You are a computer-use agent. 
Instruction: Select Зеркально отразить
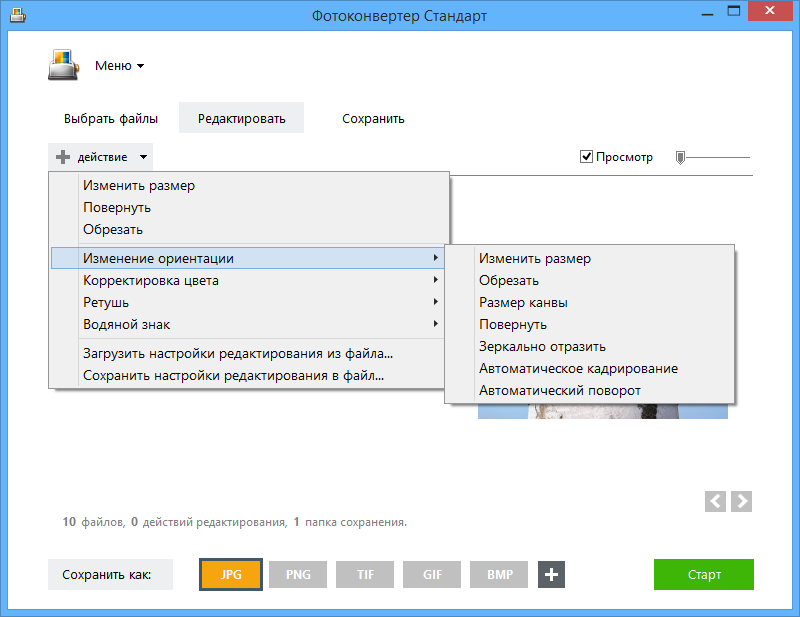(590, 346)
